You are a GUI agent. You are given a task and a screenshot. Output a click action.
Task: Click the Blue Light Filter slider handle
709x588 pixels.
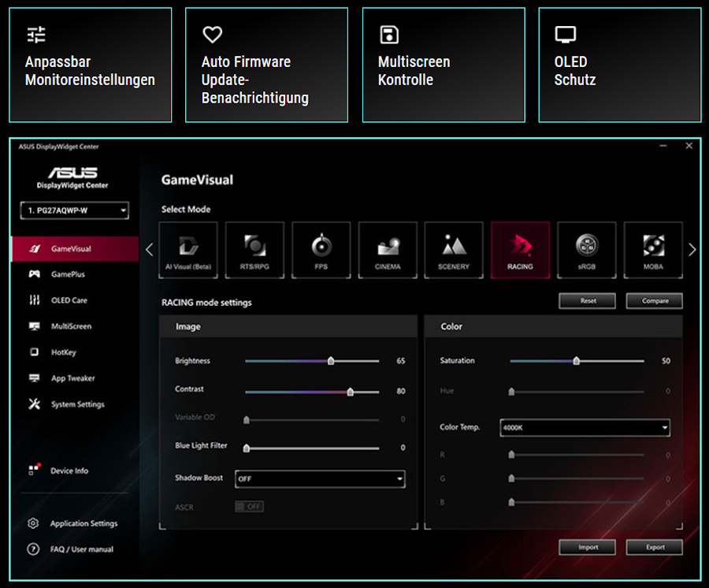point(247,448)
